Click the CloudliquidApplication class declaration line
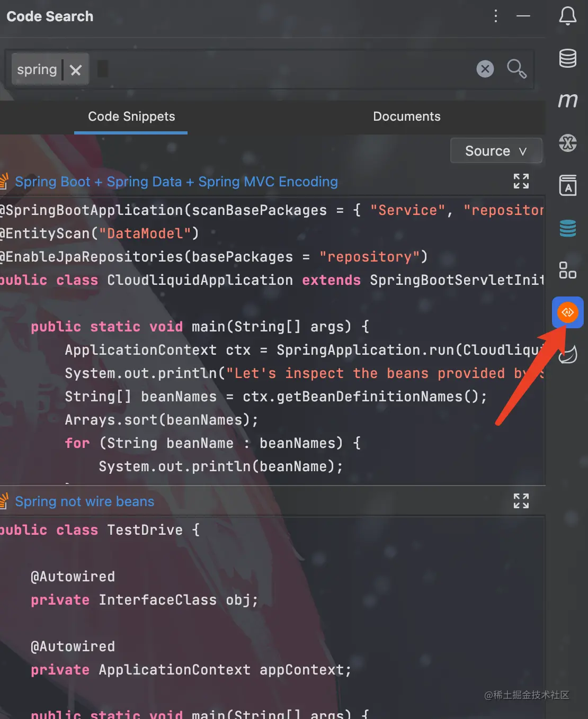The width and height of the screenshot is (588, 719). click(x=272, y=280)
